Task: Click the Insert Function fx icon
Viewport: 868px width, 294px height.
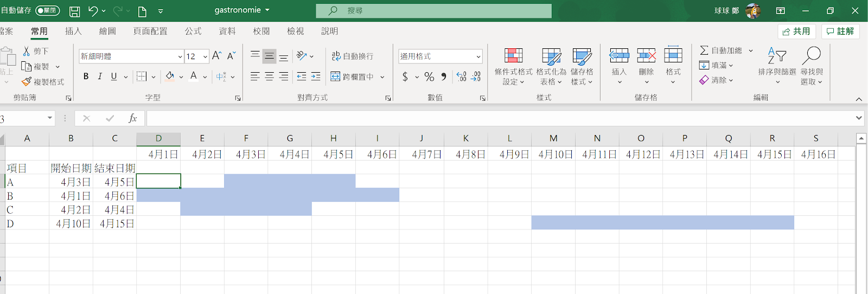Action: pos(132,118)
